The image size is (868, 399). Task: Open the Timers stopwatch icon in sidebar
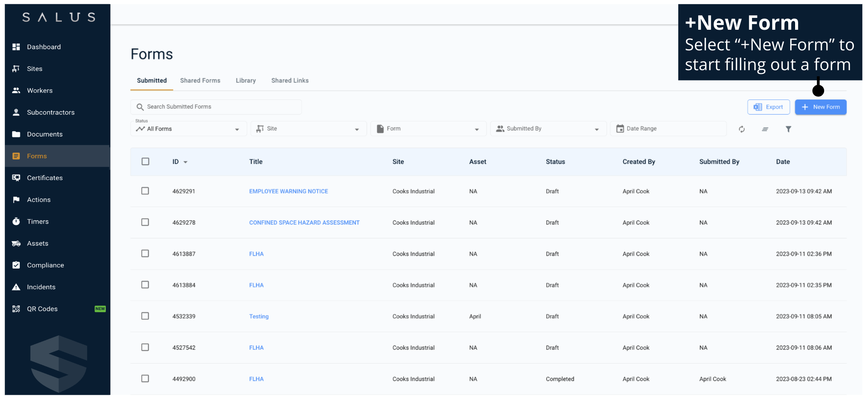pos(16,222)
